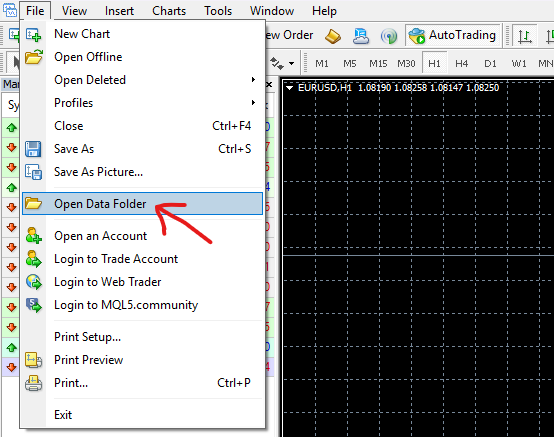Open the View menu
The height and width of the screenshot is (437, 554).
(x=74, y=11)
